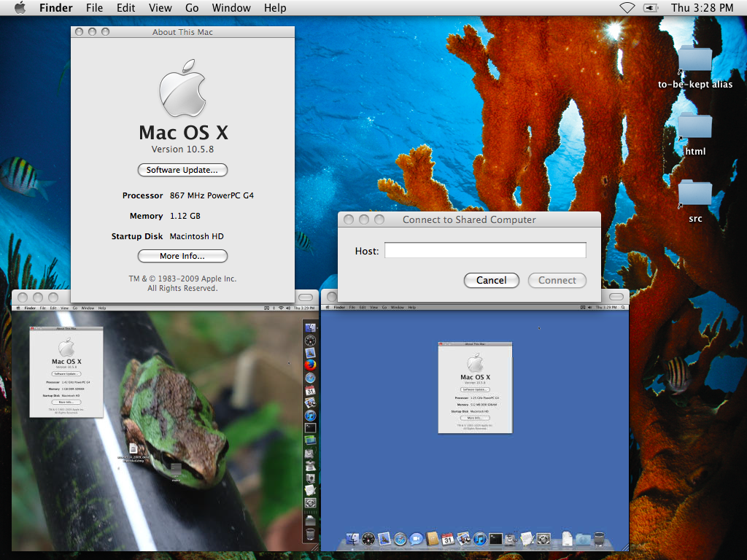Click the battery status icon in menu bar

click(x=651, y=7)
